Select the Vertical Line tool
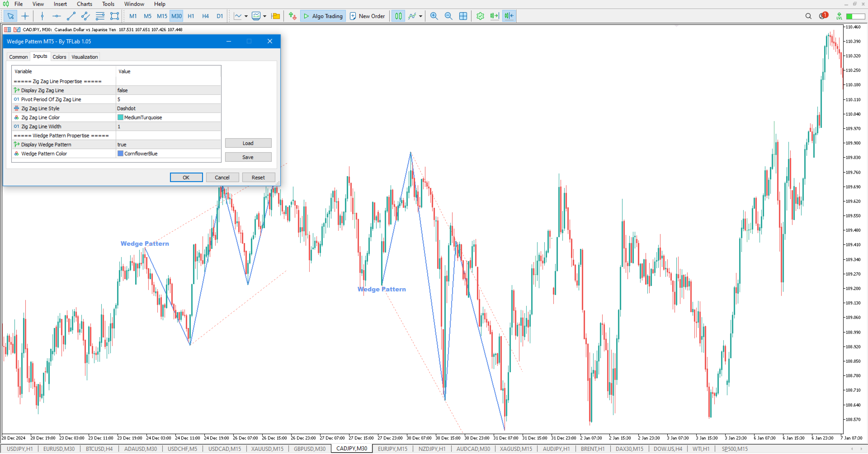 42,16
